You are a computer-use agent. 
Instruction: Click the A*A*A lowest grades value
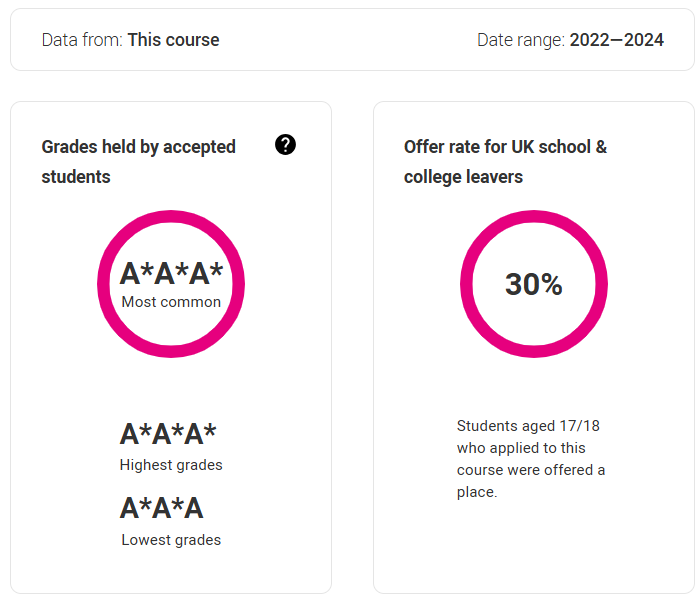pos(162,508)
